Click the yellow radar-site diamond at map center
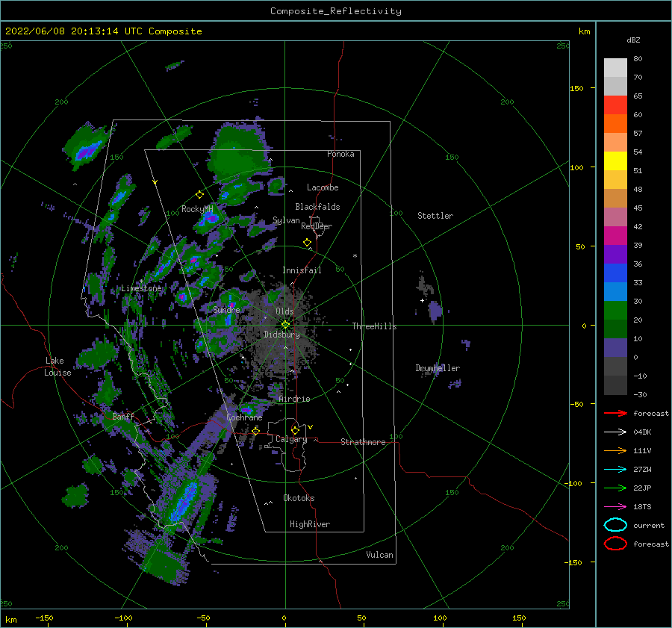672x628 pixels. coord(285,325)
